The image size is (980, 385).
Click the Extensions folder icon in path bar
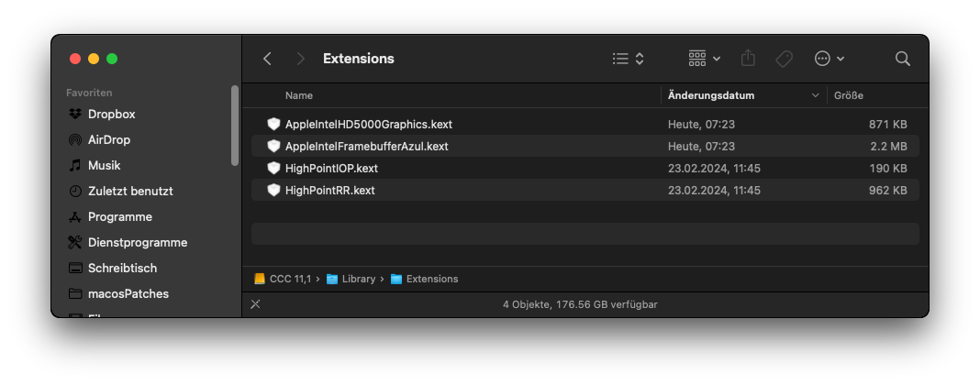tap(396, 279)
